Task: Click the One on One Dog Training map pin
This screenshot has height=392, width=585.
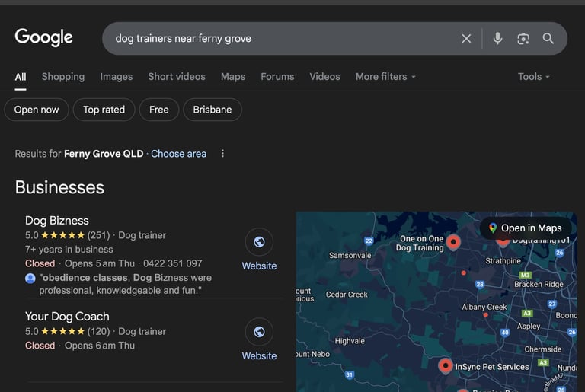Action: 453,242
